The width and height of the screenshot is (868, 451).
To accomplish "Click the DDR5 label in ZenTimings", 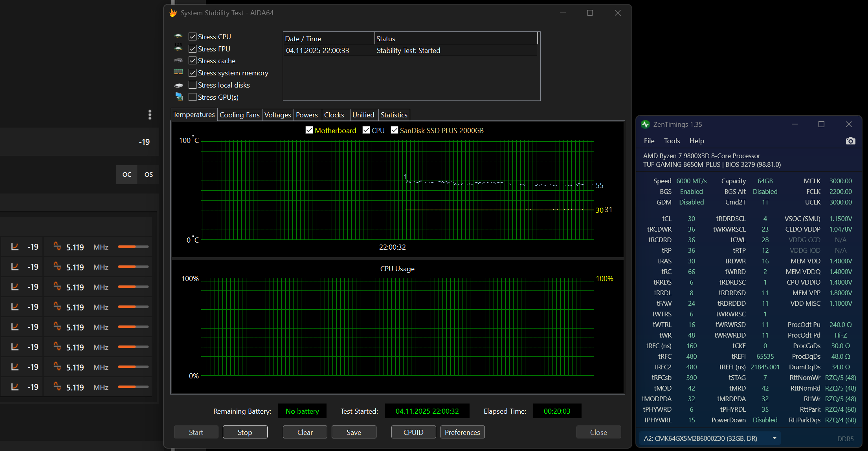I will click(845, 439).
